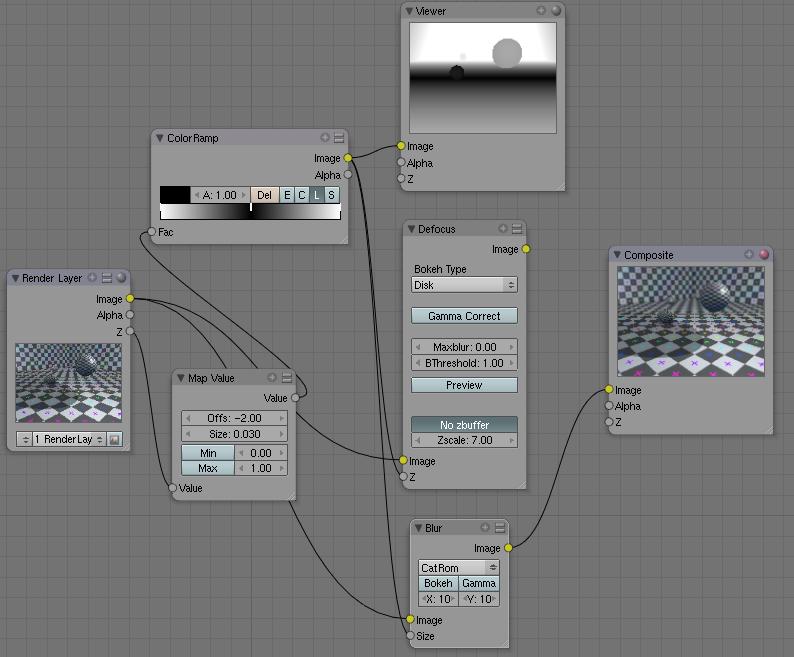Open the scene selector left of RenderLay
This screenshot has width=794, height=657.
tap(24, 439)
